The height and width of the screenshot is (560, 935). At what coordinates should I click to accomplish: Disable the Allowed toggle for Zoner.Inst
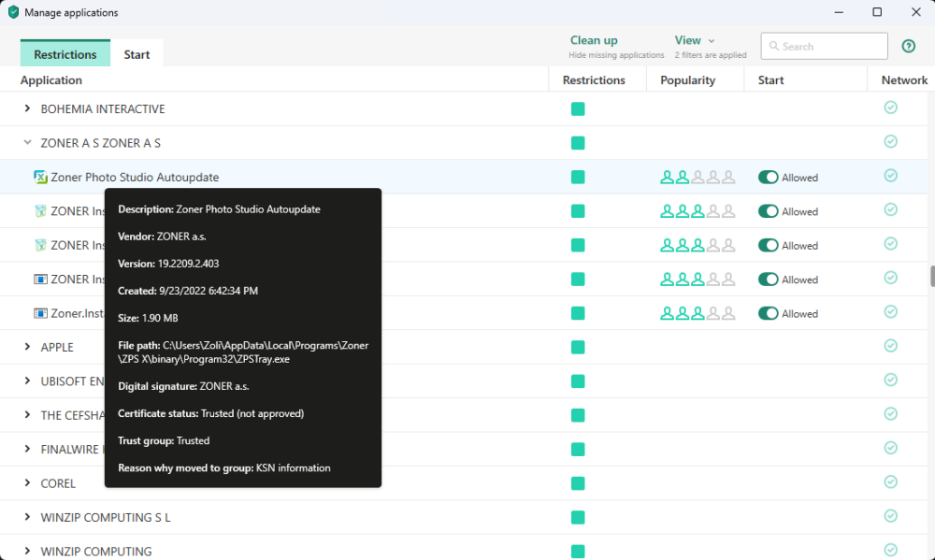[769, 312]
